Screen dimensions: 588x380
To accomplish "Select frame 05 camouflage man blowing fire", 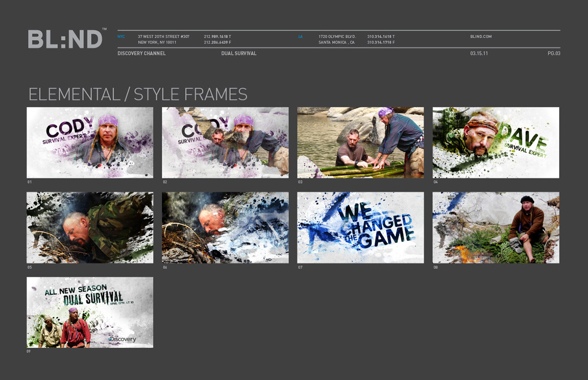I will pos(90,228).
